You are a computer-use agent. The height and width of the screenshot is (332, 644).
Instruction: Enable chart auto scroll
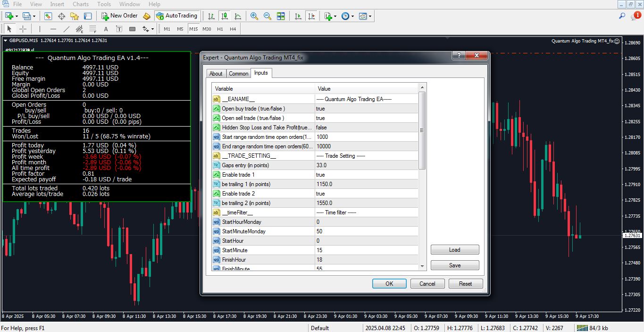pos(298,16)
